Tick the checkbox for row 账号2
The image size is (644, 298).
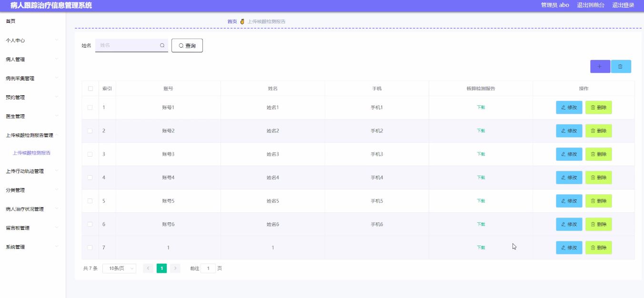point(90,131)
